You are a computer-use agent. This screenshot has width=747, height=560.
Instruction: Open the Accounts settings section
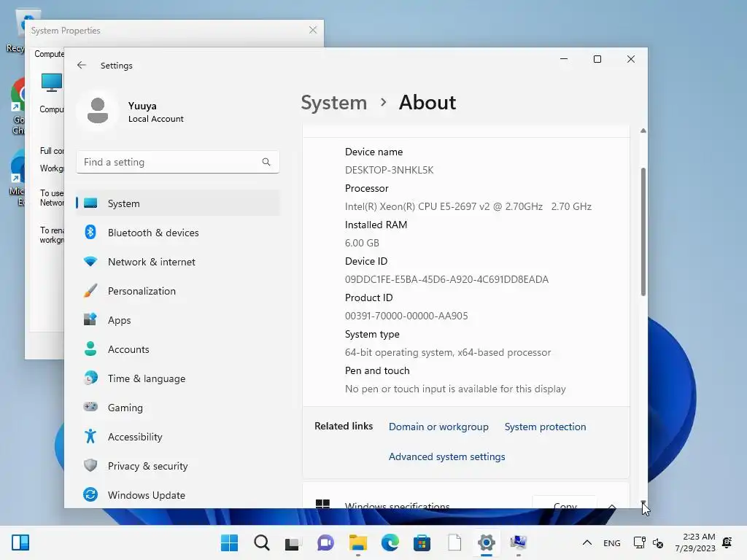click(x=177, y=349)
